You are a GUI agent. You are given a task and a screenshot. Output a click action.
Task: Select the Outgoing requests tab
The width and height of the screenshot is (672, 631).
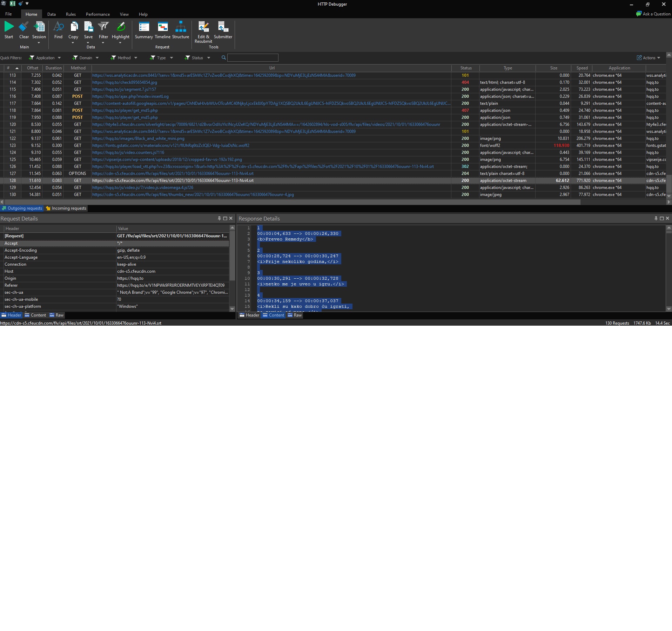(22, 208)
